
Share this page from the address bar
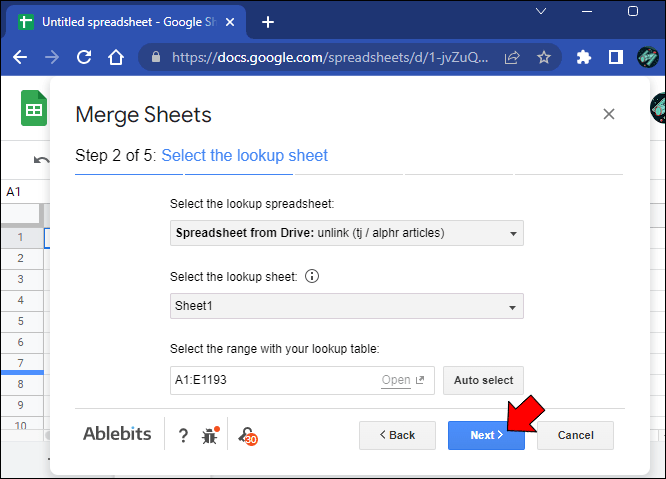512,57
